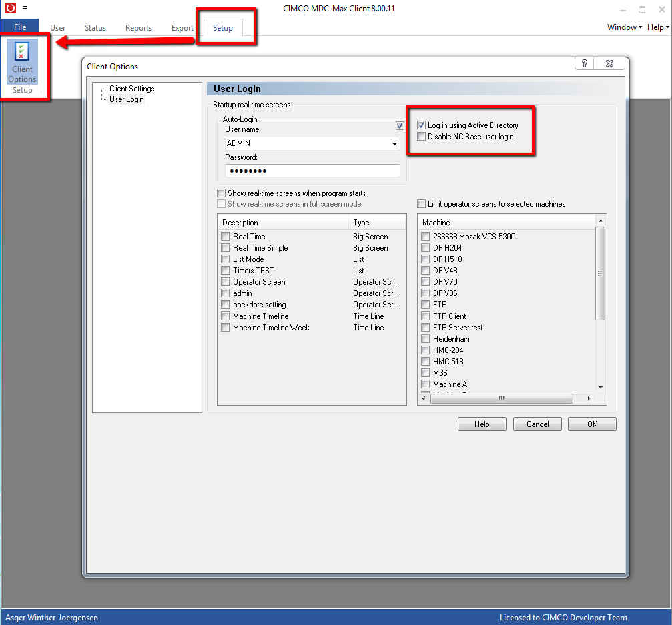
Task: Click the Help button in dialog
Action: click(482, 424)
